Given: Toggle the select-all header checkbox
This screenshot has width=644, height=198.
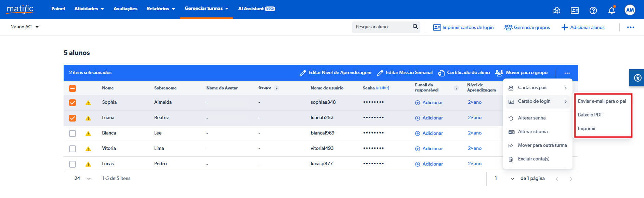Looking at the screenshot, I should 73,88.
